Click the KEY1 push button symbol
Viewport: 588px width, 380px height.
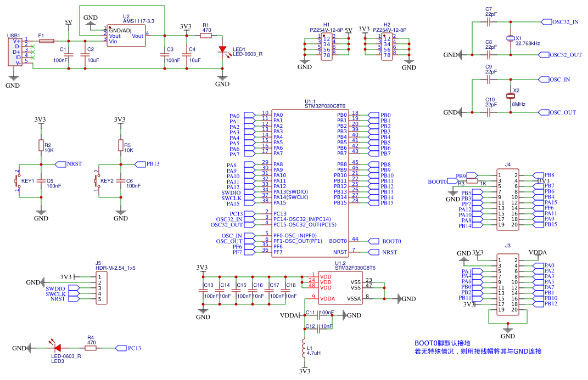point(17,181)
